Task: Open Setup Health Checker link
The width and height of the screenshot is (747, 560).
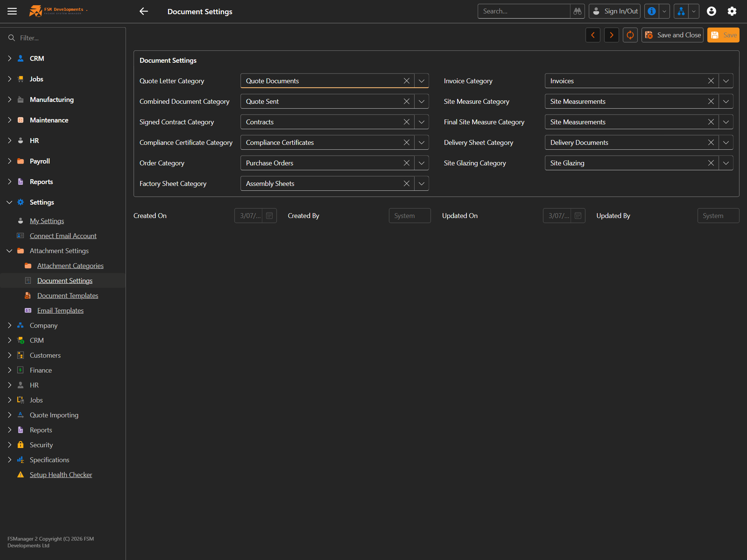Action: [61, 475]
